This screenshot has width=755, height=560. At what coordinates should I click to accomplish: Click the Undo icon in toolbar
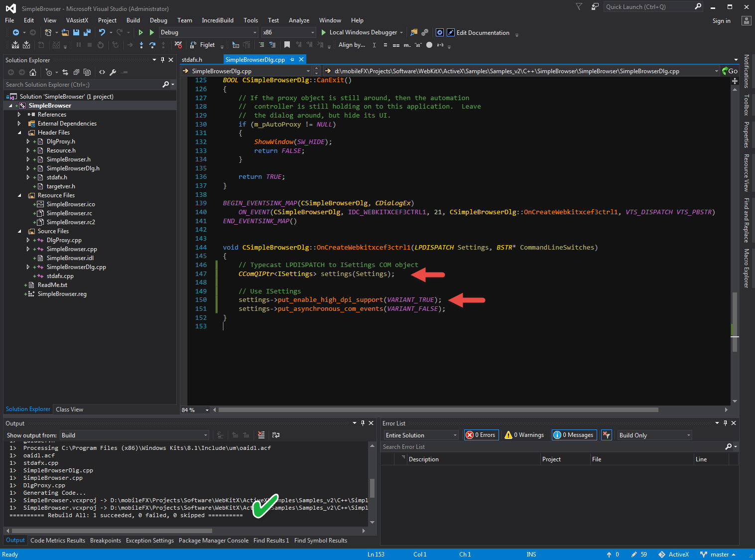pyautogui.click(x=102, y=32)
